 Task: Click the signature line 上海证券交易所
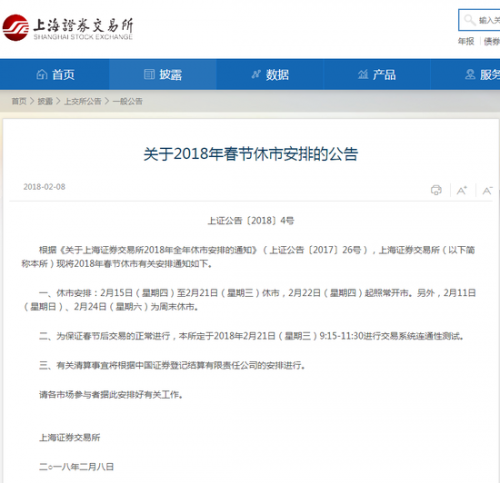(69, 437)
